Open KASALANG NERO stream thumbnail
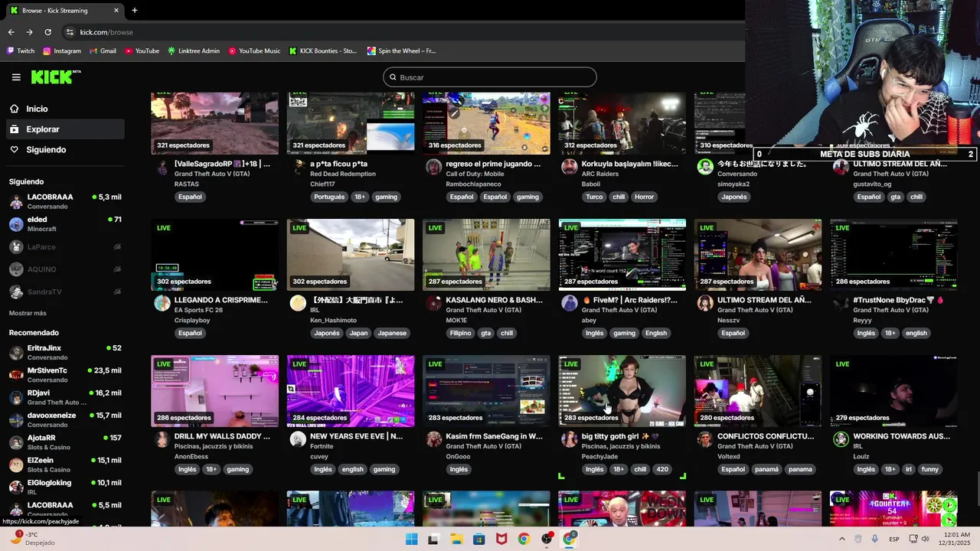 486,255
